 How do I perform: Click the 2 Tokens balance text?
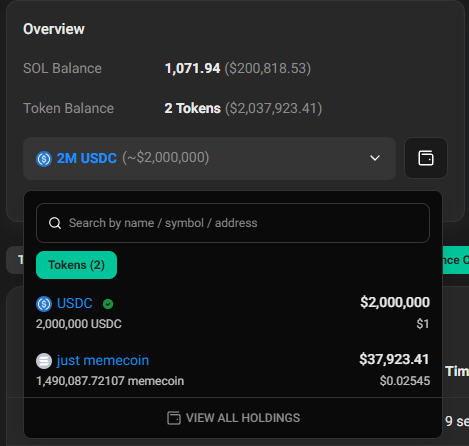click(193, 108)
